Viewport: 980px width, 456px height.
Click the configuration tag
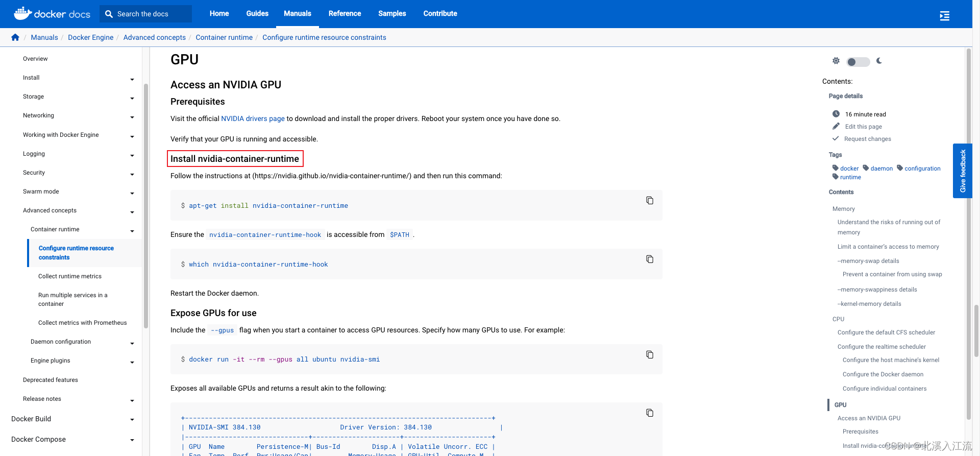pyautogui.click(x=922, y=169)
